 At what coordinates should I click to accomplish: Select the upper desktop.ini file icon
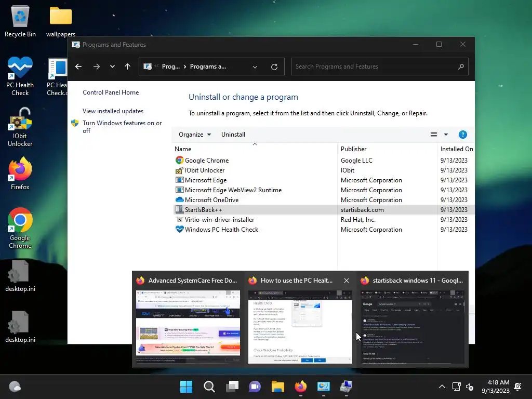click(20, 276)
